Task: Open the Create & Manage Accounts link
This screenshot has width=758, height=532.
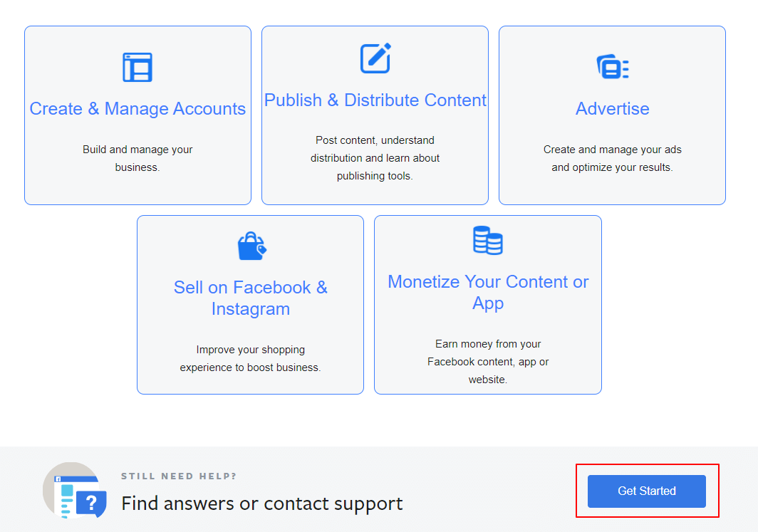Action: pyautogui.click(x=137, y=109)
